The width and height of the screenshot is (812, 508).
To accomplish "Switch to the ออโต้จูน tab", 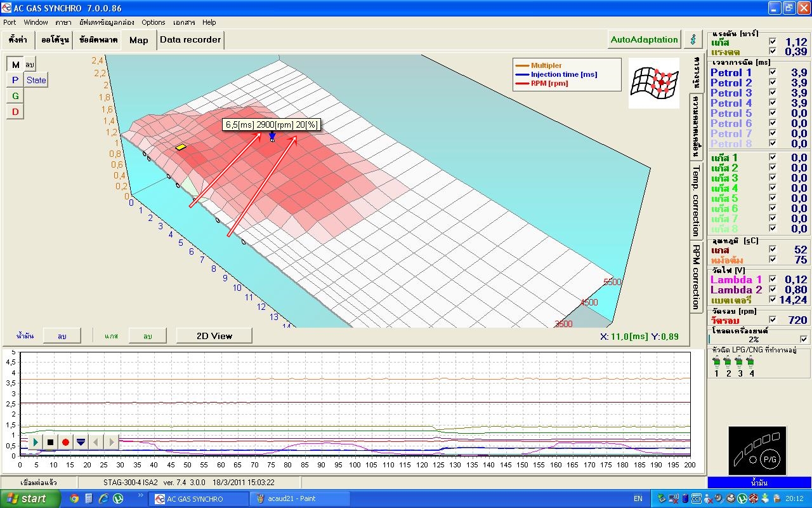I will pyautogui.click(x=55, y=39).
